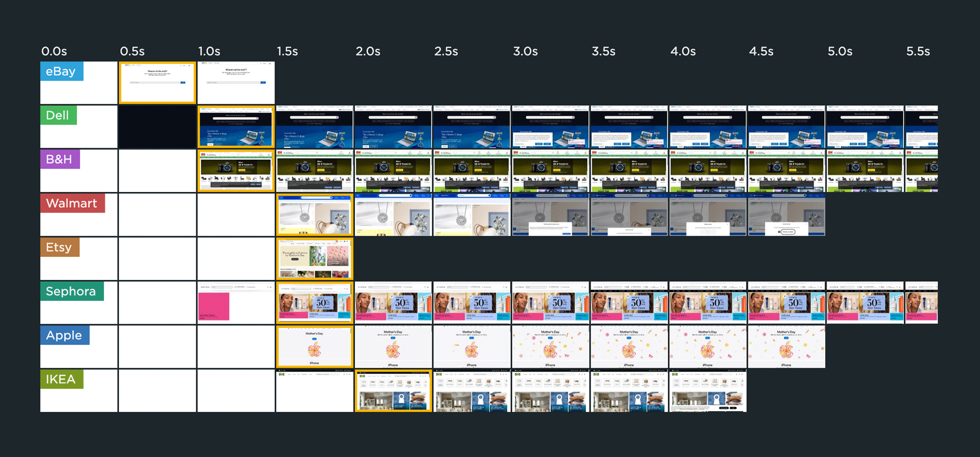This screenshot has height=457, width=980.
Task: Open the Apple frame at 3.0s
Action: pos(551,346)
